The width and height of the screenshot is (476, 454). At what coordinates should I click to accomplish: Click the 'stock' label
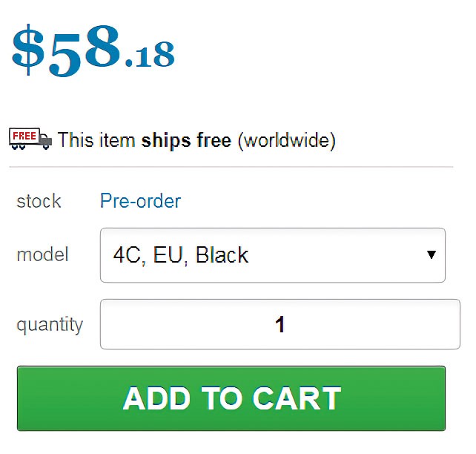point(39,201)
